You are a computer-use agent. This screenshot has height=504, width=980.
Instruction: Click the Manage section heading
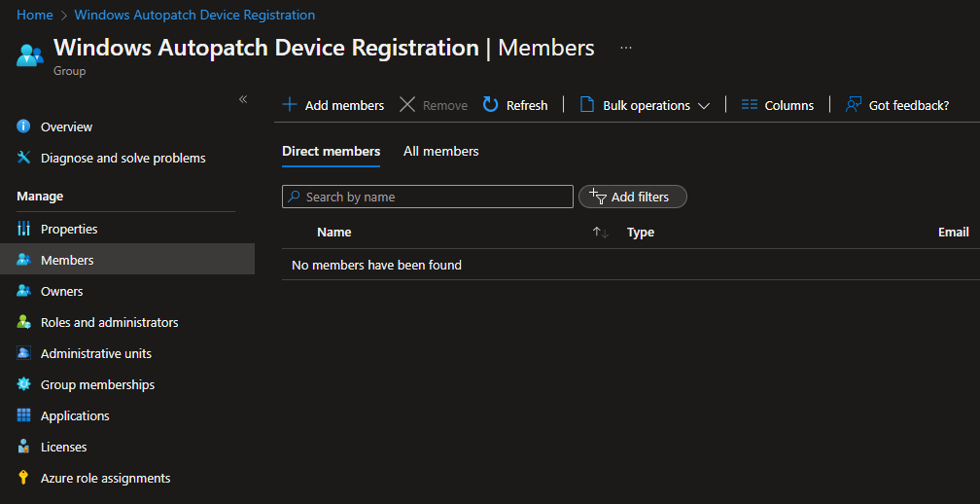40,196
